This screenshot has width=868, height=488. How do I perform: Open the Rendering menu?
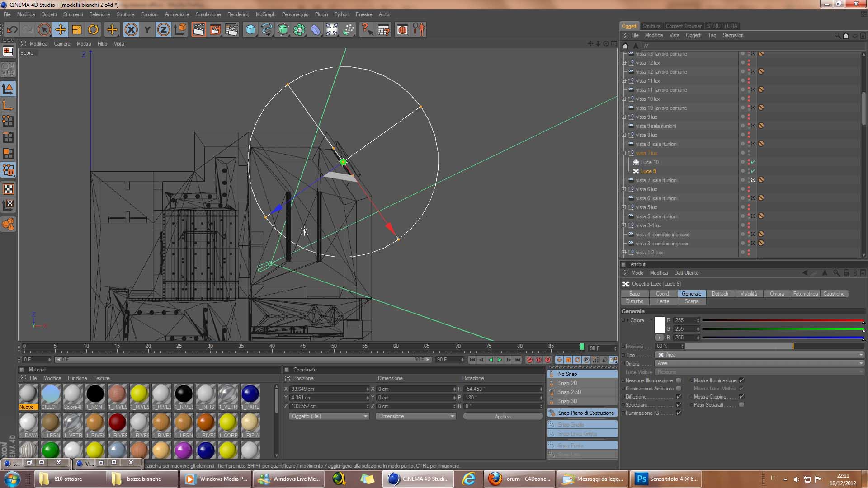[238, 14]
